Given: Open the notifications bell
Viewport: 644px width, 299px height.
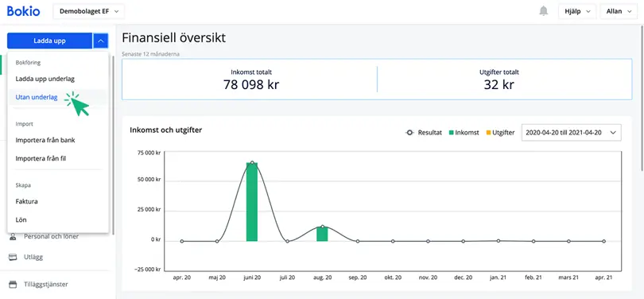Looking at the screenshot, I should click(543, 11).
